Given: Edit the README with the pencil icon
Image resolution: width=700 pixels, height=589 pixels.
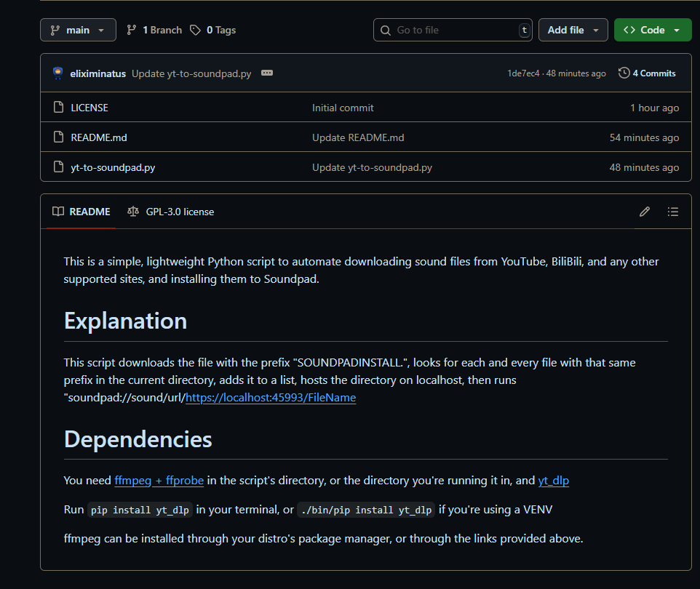Looking at the screenshot, I should point(644,212).
